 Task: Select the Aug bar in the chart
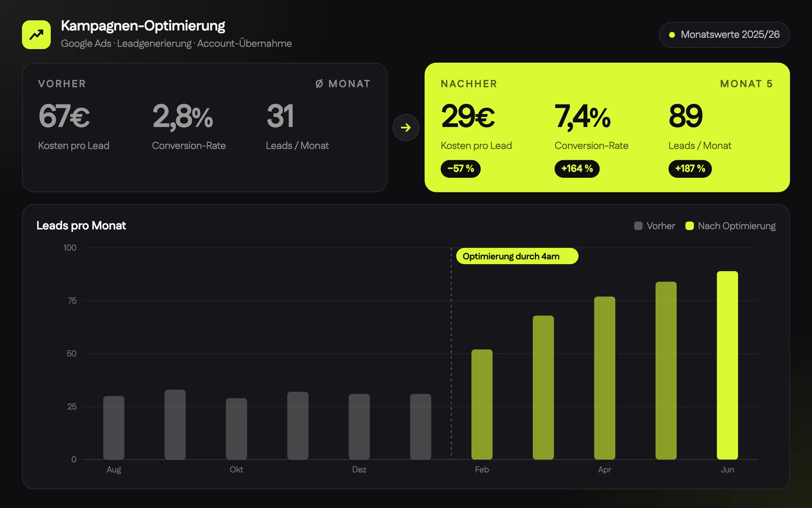114,428
